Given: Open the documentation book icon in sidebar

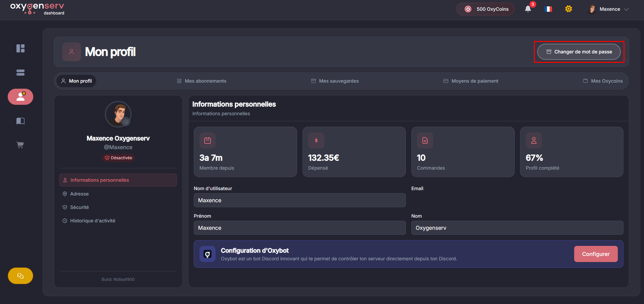Looking at the screenshot, I should pos(20,121).
